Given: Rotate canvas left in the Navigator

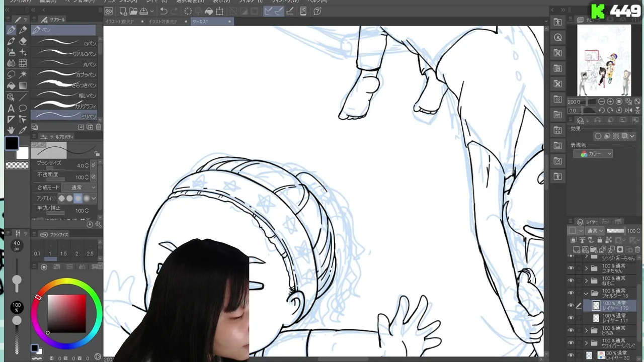Looking at the screenshot, I should coord(602,110).
